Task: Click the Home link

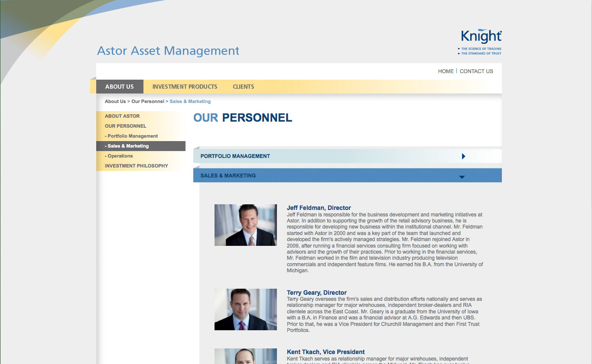Action: (x=446, y=71)
